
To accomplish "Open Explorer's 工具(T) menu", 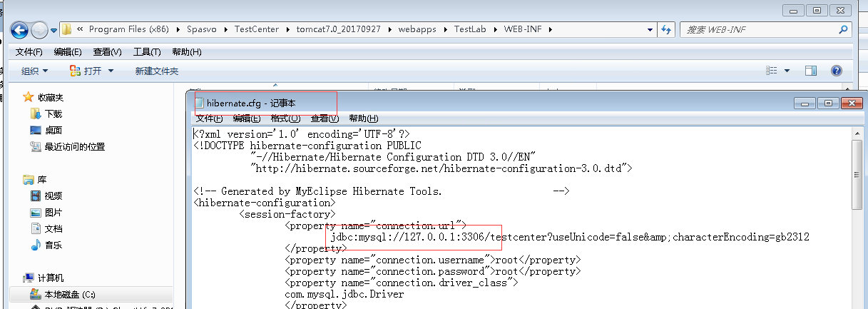I will tap(147, 52).
